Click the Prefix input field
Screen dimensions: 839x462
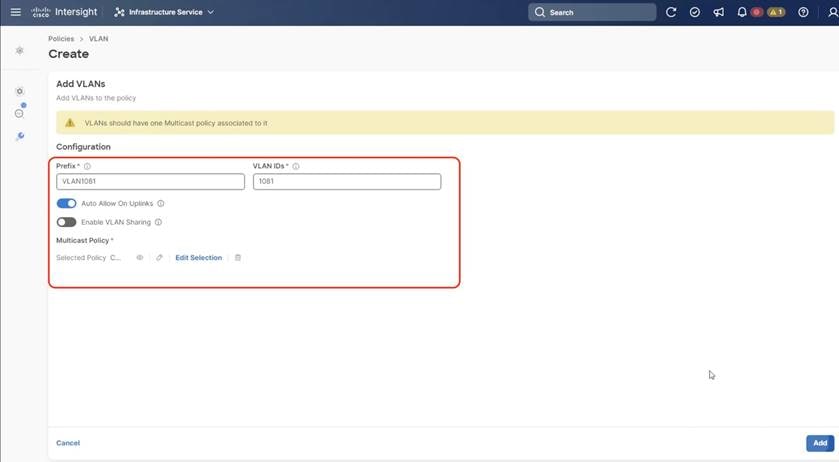(150, 181)
